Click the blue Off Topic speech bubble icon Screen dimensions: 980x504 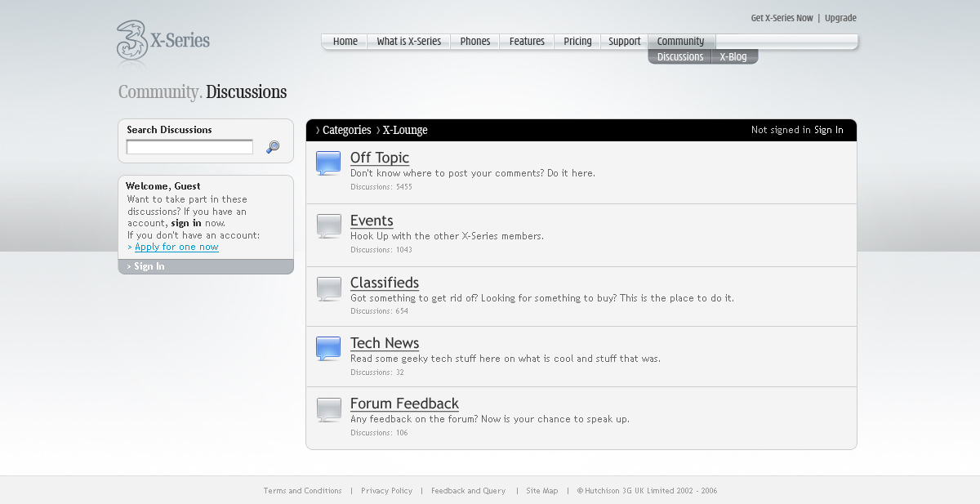(x=328, y=163)
